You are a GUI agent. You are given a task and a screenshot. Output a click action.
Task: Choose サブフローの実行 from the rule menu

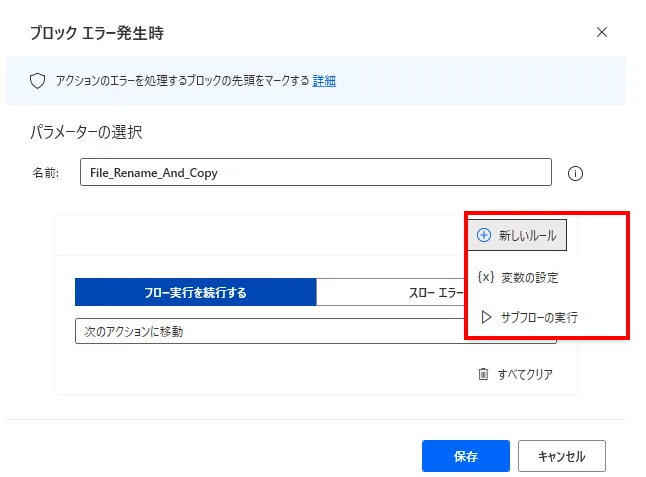538,317
